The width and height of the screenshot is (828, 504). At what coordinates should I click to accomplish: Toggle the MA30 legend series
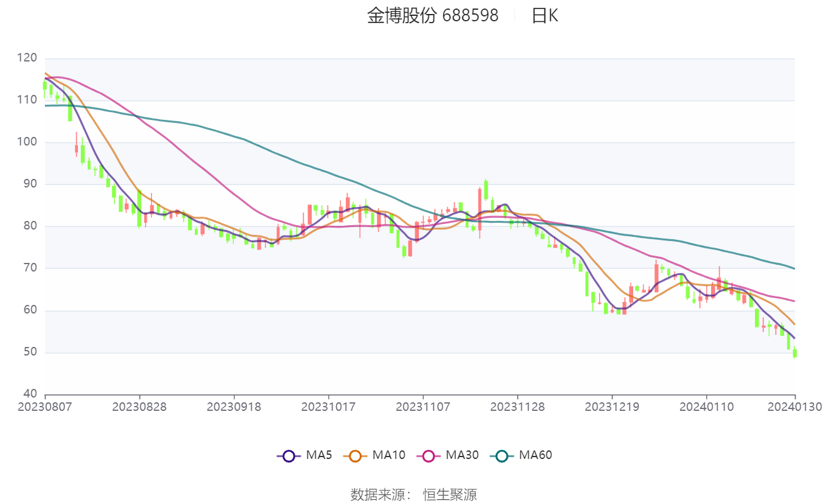pyautogui.click(x=447, y=455)
